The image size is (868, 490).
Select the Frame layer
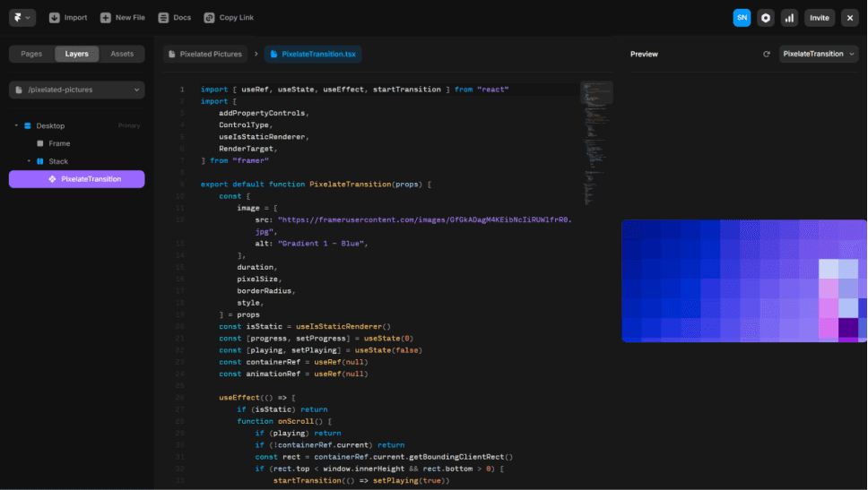[77, 143]
